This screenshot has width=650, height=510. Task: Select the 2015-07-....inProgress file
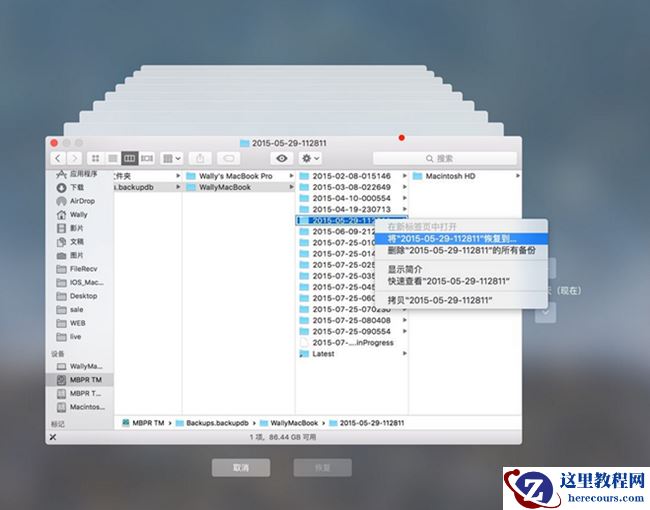click(352, 343)
